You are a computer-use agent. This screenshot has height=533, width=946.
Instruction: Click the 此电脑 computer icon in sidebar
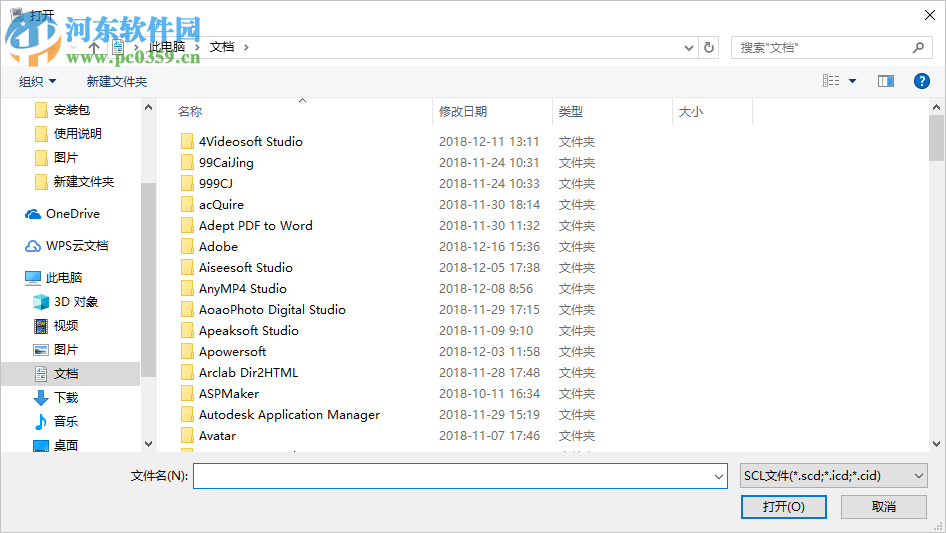[33, 278]
